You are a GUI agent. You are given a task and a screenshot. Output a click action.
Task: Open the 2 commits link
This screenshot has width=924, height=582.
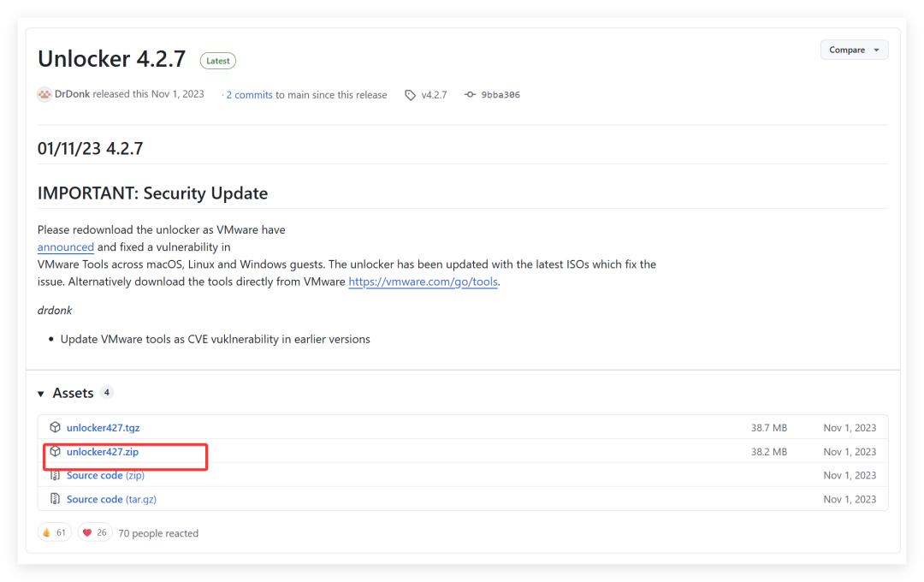(249, 95)
